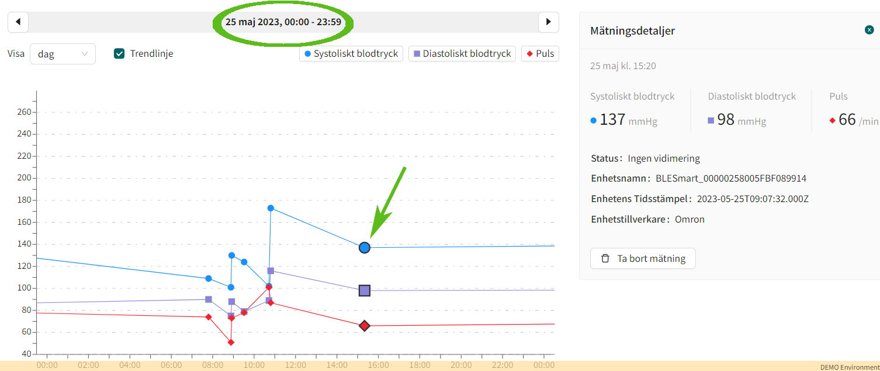Click the 66 /min pulse value
This screenshot has height=371, width=880.
[x=854, y=120]
